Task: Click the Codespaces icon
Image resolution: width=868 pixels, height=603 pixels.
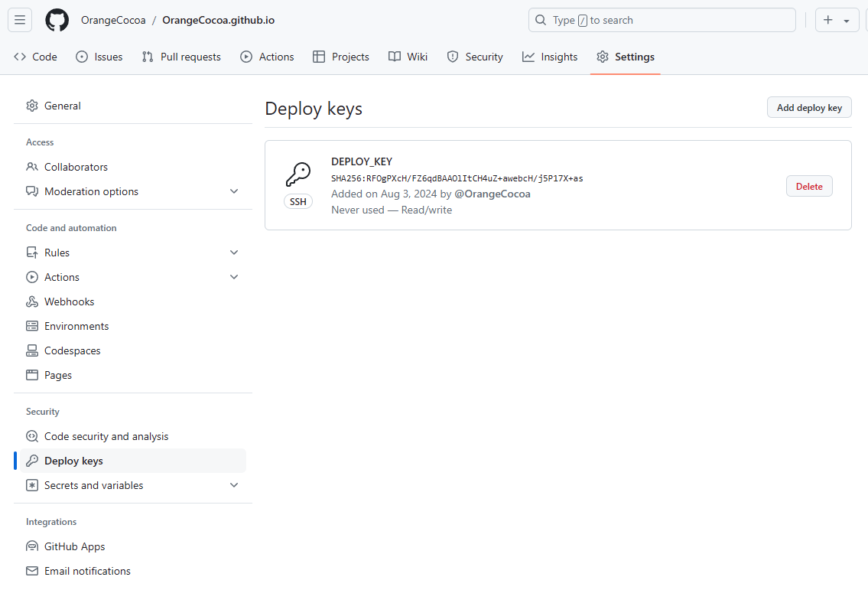Action: [x=32, y=350]
